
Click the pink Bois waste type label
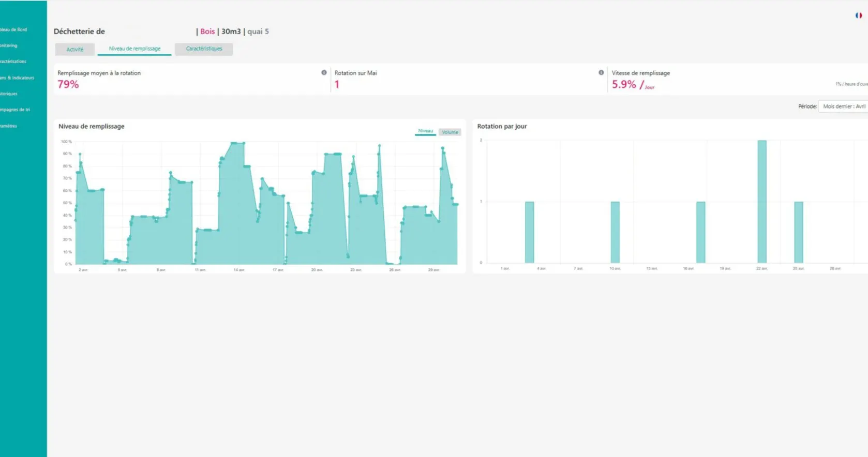pos(207,32)
